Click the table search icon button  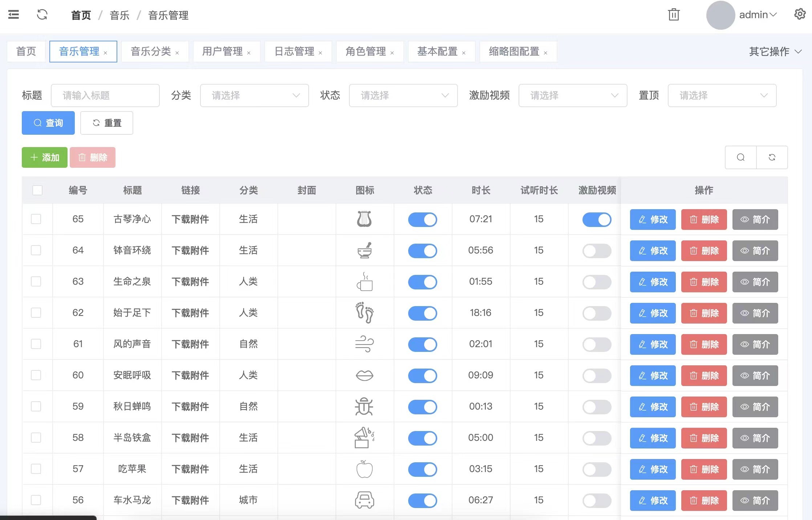coord(741,157)
